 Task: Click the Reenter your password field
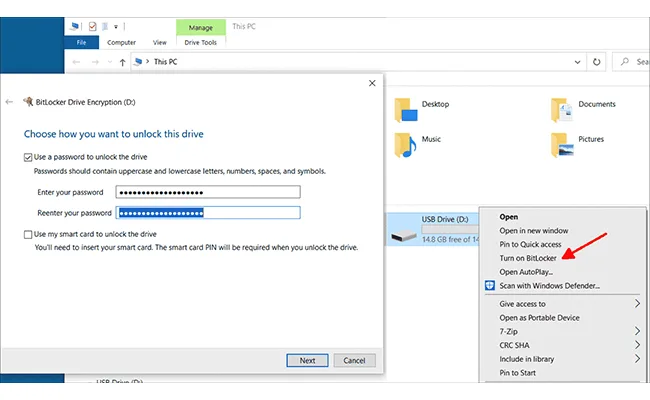point(208,213)
